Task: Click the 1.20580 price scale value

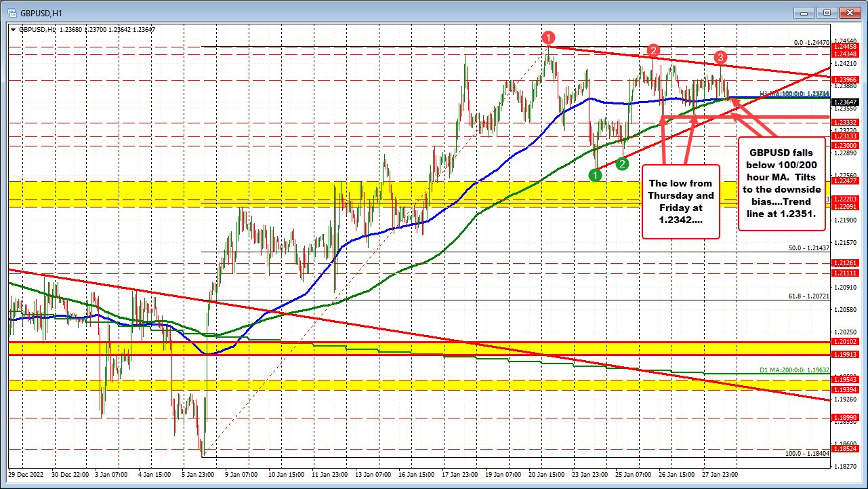Action: [847, 310]
